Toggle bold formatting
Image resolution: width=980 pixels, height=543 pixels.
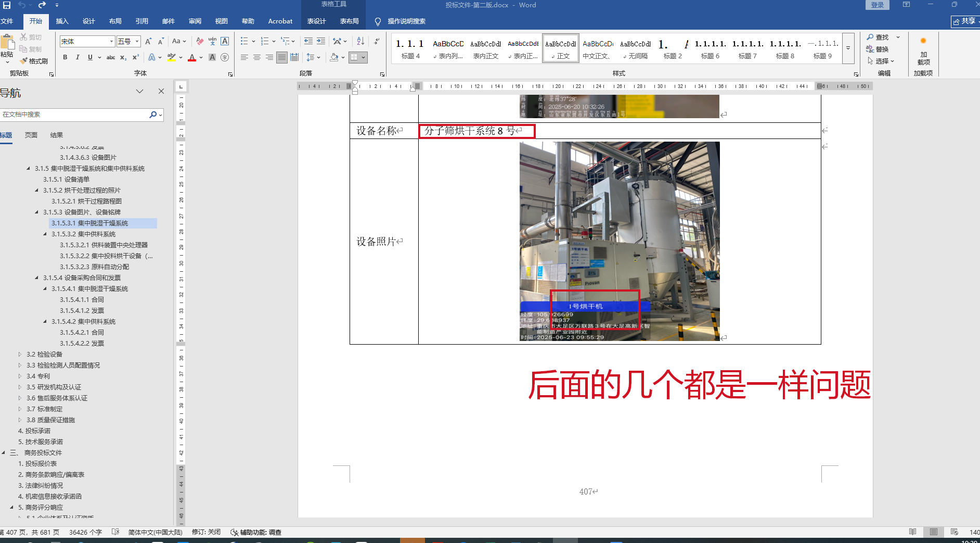point(65,57)
